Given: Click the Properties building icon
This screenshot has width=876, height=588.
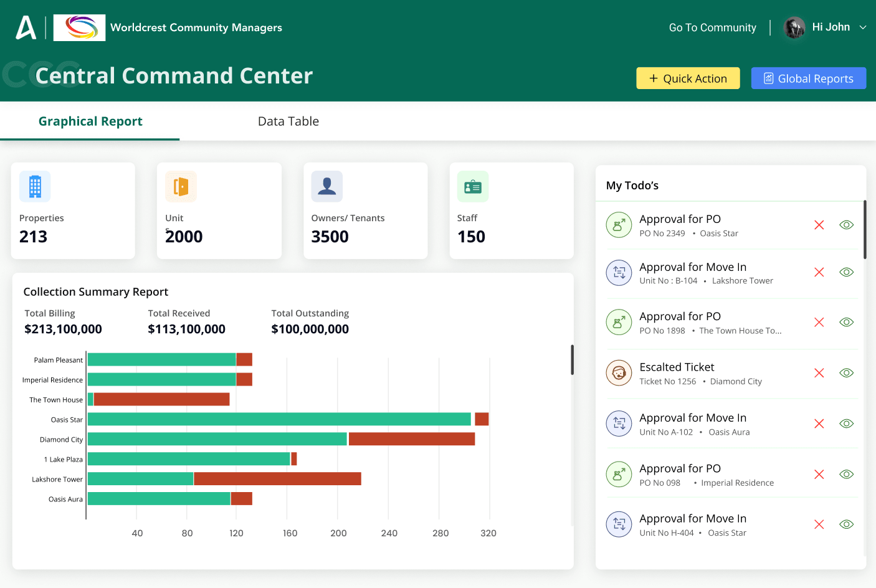Looking at the screenshot, I should click(x=35, y=186).
